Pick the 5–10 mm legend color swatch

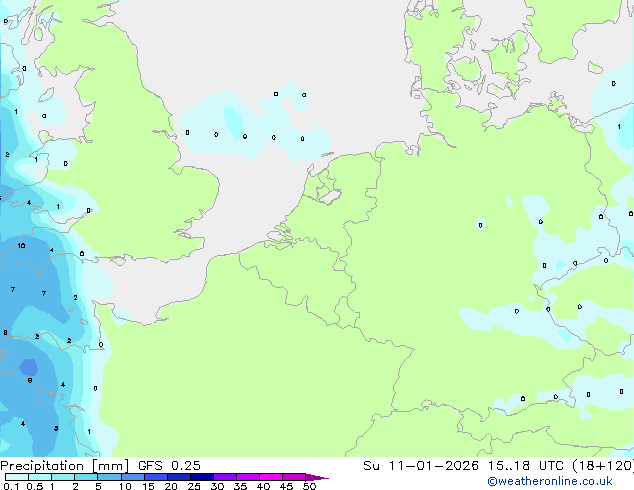109,477
